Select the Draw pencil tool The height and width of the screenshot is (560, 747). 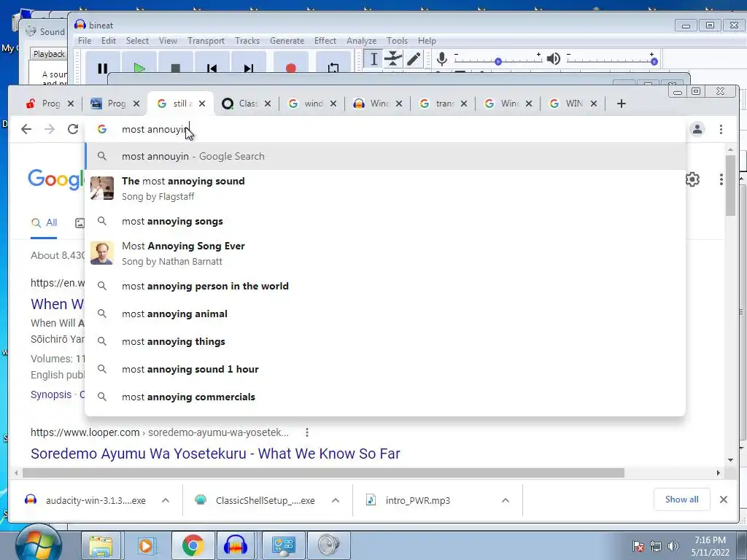click(x=413, y=59)
